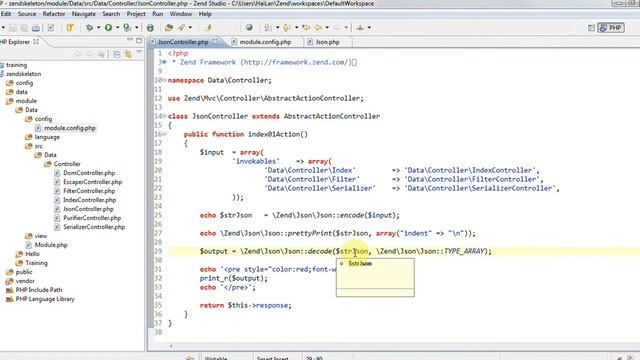
Task: Click the open folder toolbar icon
Action: coord(169,28)
